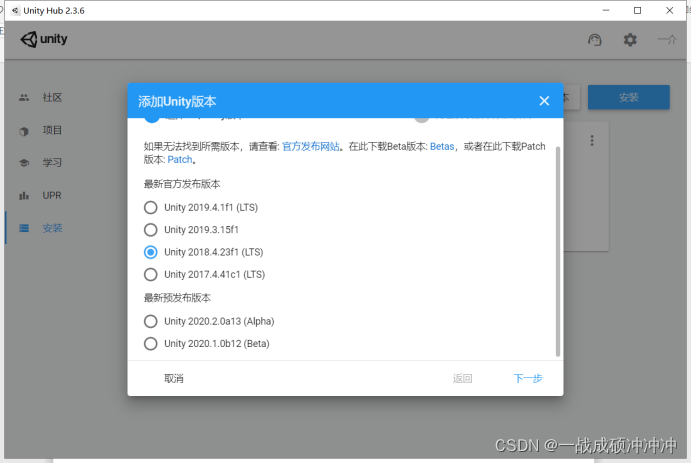Select Unity 2017.4.41c1 (LTS) radio button
This screenshot has height=464, width=692.
pyautogui.click(x=150, y=275)
